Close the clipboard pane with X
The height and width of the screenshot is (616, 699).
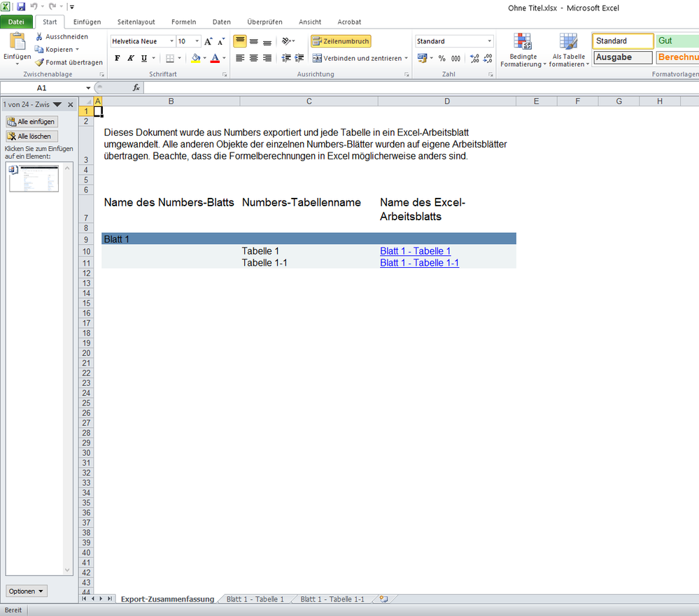pyautogui.click(x=71, y=105)
